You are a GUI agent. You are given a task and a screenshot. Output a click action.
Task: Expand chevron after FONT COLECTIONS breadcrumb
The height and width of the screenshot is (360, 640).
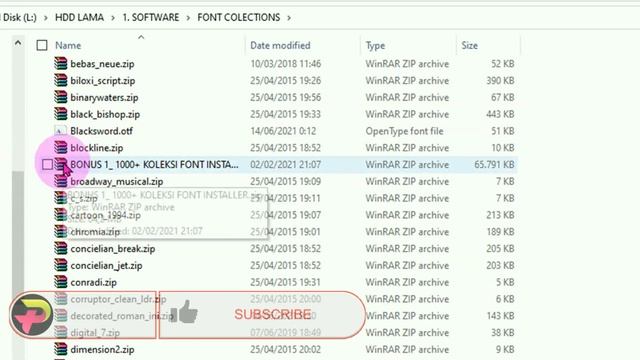(x=289, y=18)
